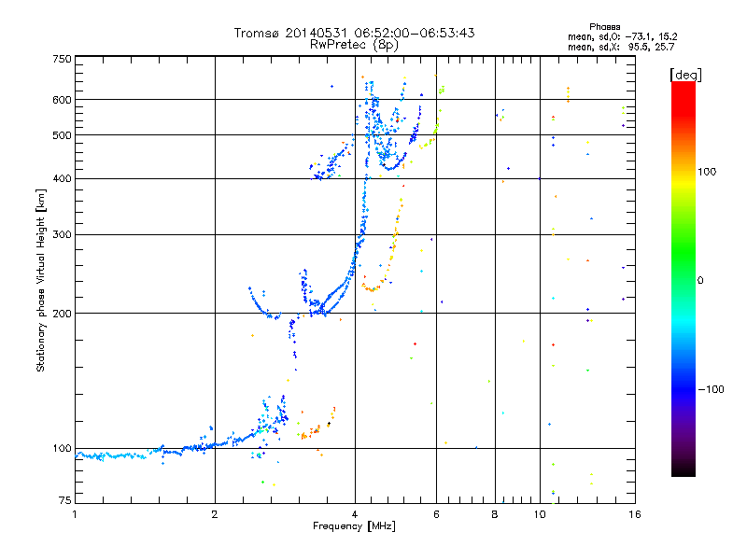
Task: Click the 'Frequency [MHz]' axis title
Action: 354,526
